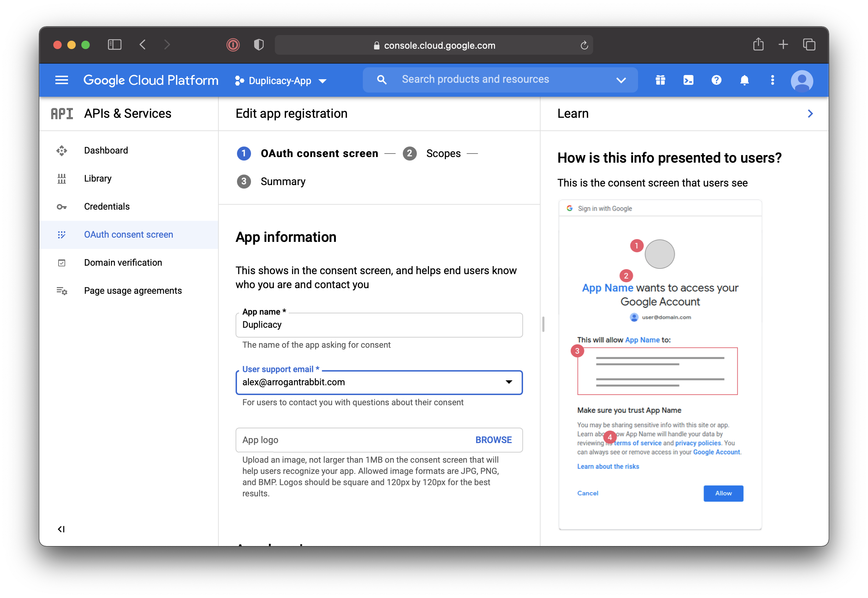Screen dimensions: 868x598
Task: Click the Safari share icon
Action: [758, 45]
